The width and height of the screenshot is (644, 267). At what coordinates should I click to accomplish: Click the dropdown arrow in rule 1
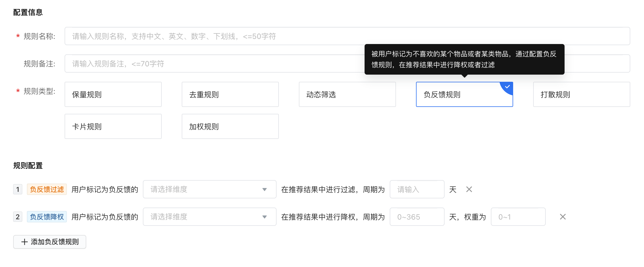coord(265,189)
